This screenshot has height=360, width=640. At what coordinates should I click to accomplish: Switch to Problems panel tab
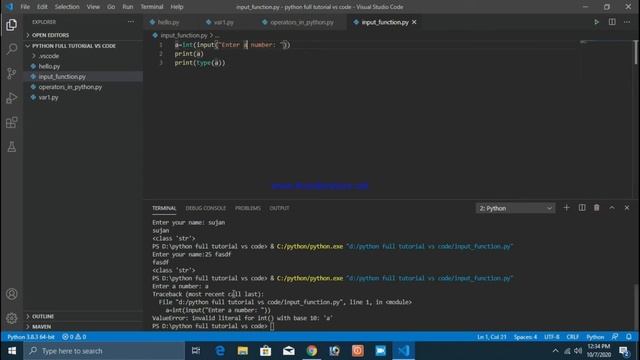[x=247, y=208]
